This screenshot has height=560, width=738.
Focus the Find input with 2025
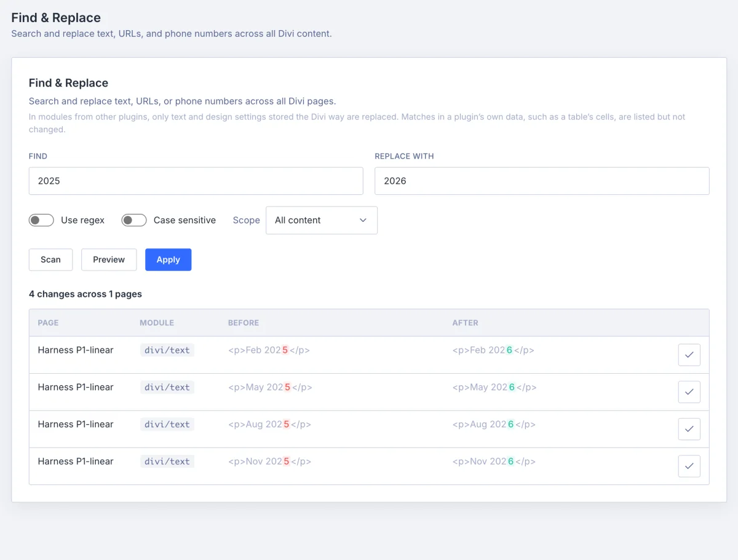click(x=196, y=181)
